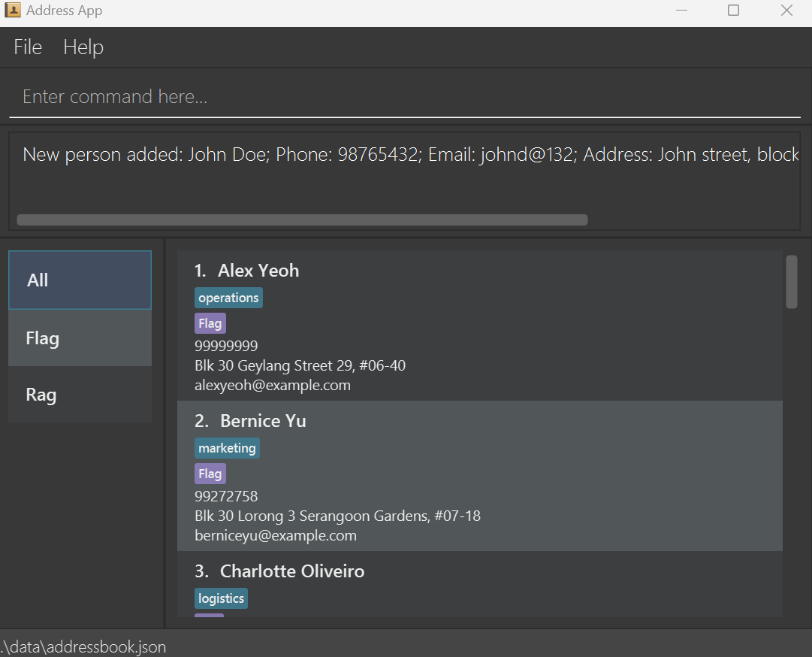
Task: Click the result box horizontal scrollbar
Action: coord(303,220)
